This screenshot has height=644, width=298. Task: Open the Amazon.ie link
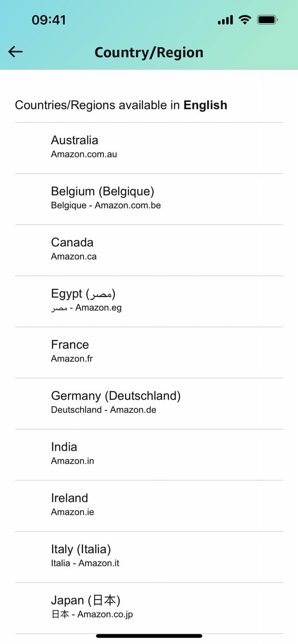click(73, 512)
